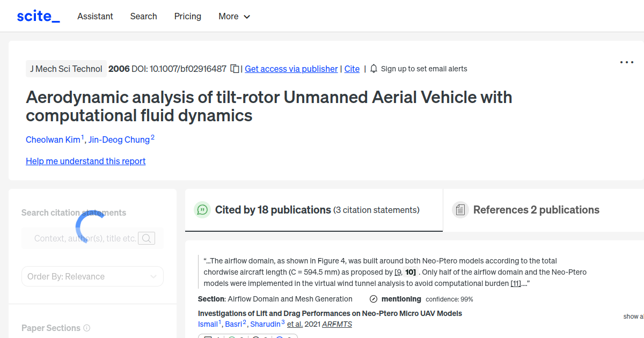Open the More navigation dropdown
The image size is (644, 338).
pos(234,16)
